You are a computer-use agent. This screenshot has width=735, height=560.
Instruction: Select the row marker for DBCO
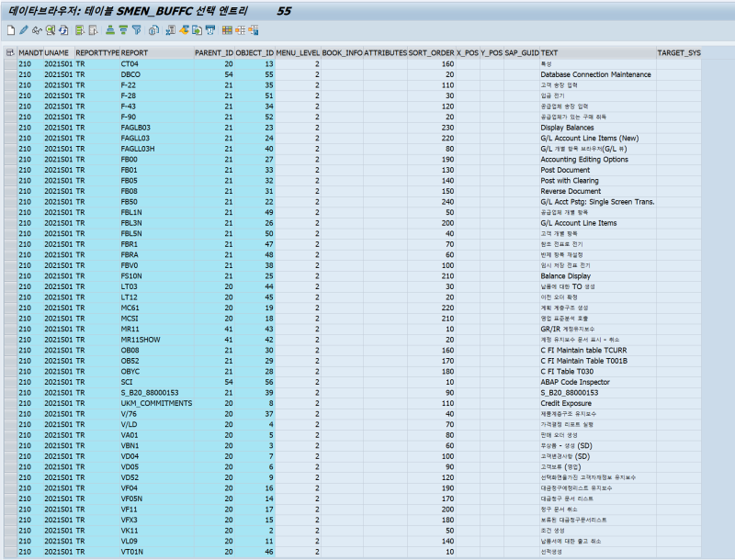click(10, 74)
